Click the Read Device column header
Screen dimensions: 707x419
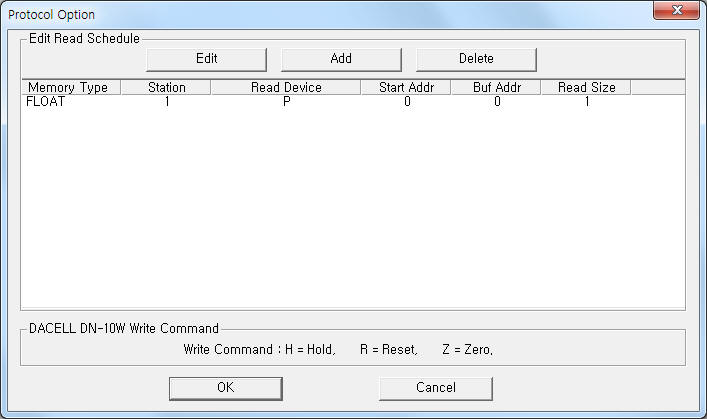click(286, 87)
